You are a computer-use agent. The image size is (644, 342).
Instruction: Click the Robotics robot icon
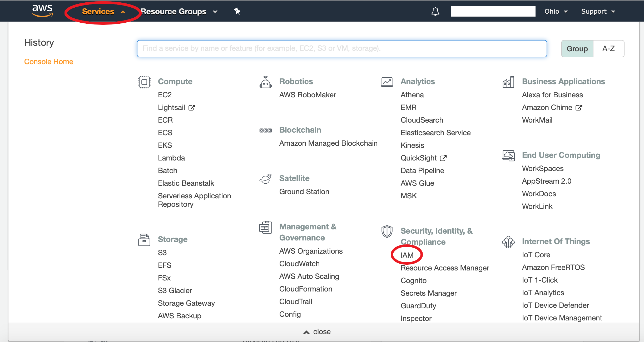tap(265, 82)
